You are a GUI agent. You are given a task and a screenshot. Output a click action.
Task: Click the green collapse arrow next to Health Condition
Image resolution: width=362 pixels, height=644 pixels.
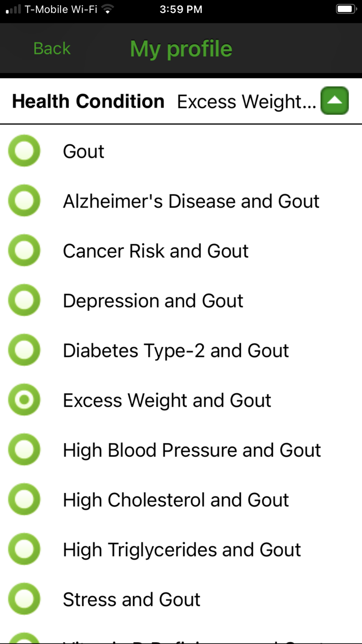tap(334, 100)
